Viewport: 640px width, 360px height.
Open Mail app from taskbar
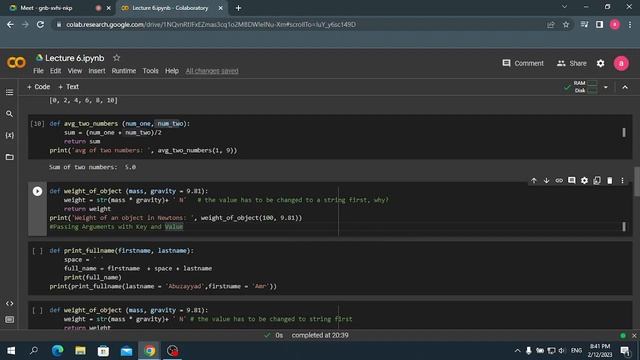126,351
